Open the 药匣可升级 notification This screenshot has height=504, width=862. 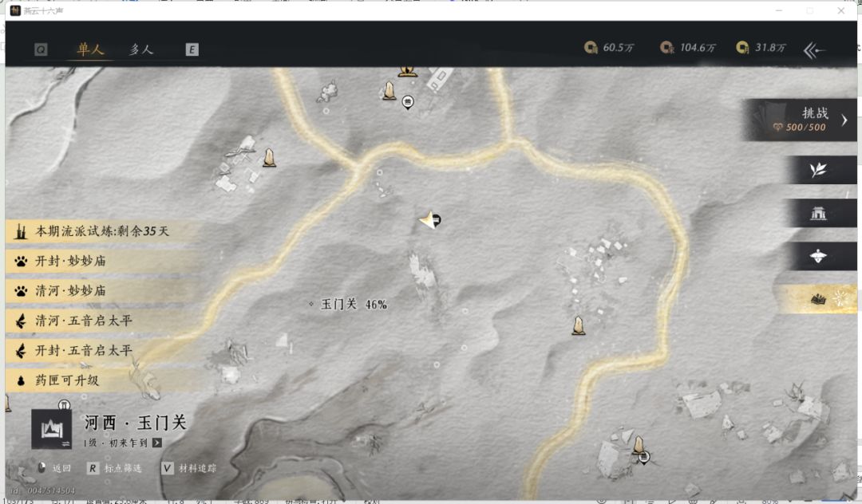(101, 380)
